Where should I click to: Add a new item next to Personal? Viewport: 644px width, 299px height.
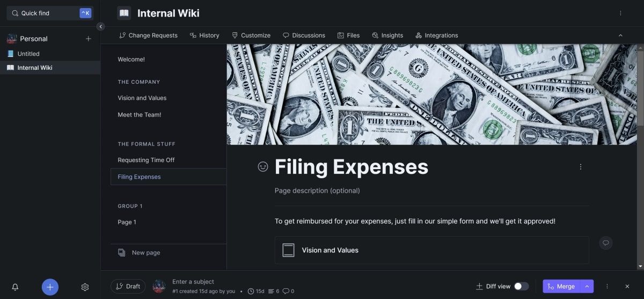89,39
